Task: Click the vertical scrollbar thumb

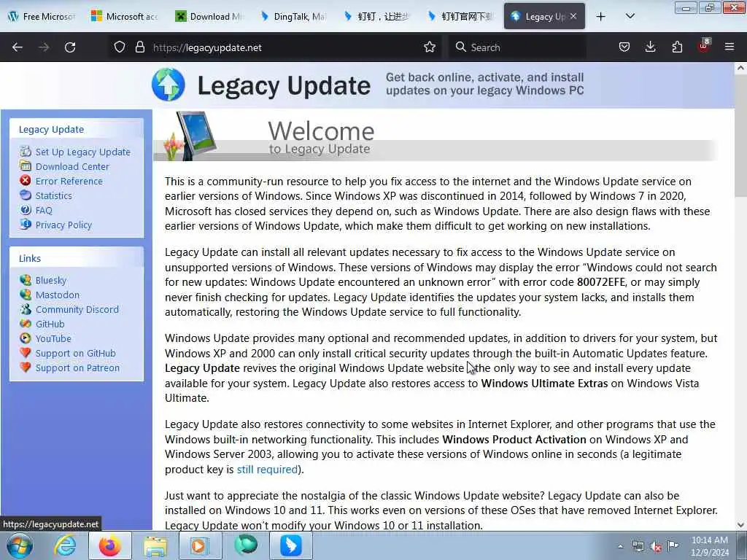Action: coord(741,135)
